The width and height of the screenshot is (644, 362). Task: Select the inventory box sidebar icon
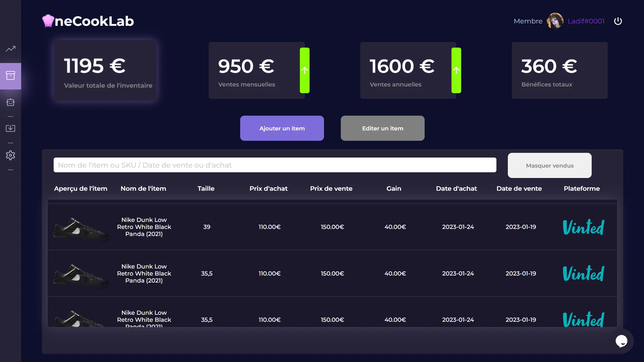pyautogui.click(x=10, y=76)
